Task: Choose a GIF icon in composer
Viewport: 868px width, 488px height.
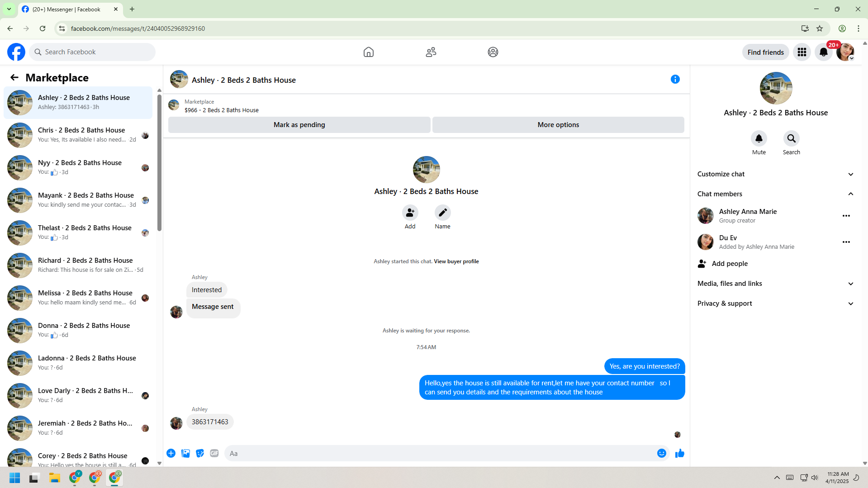Action: pyautogui.click(x=214, y=453)
